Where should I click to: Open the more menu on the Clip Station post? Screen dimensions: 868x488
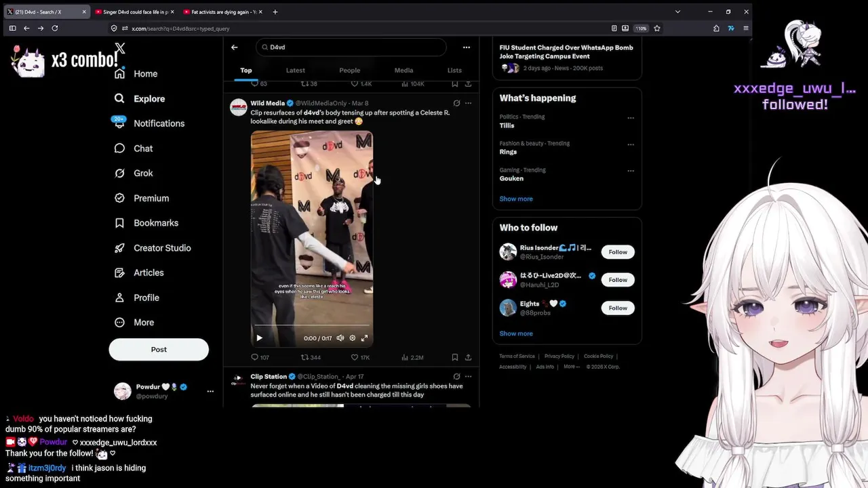pyautogui.click(x=468, y=376)
